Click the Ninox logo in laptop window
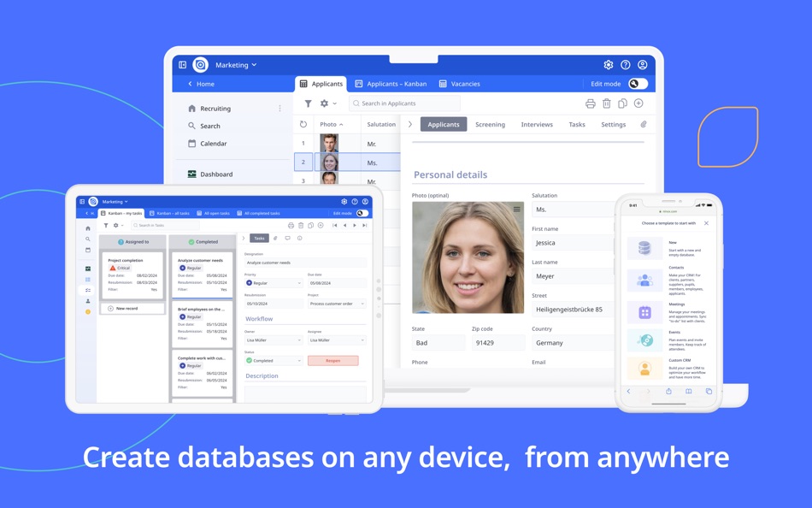812x508 pixels. click(x=200, y=65)
